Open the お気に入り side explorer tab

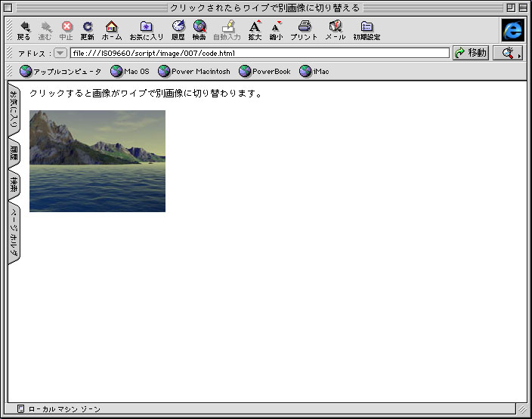pos(14,109)
